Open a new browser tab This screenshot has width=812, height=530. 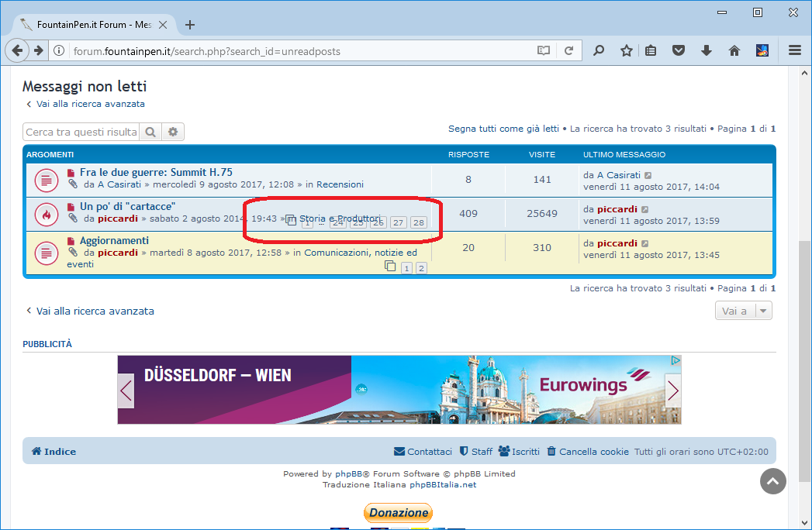190,25
